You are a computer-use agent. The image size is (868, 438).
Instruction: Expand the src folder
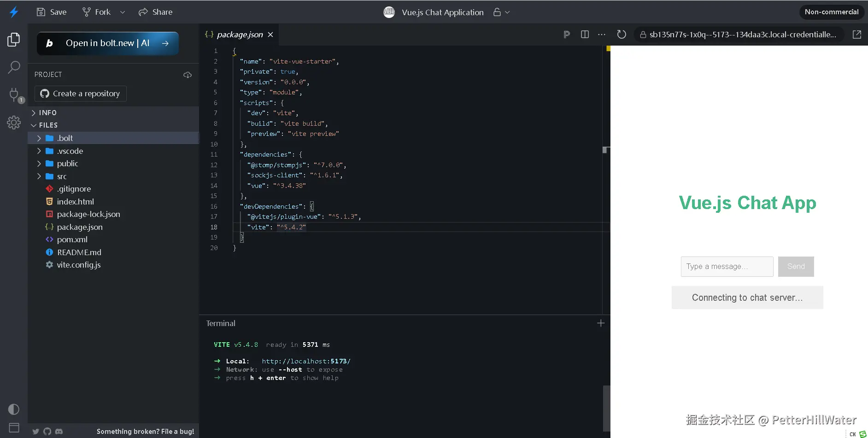pos(113,176)
